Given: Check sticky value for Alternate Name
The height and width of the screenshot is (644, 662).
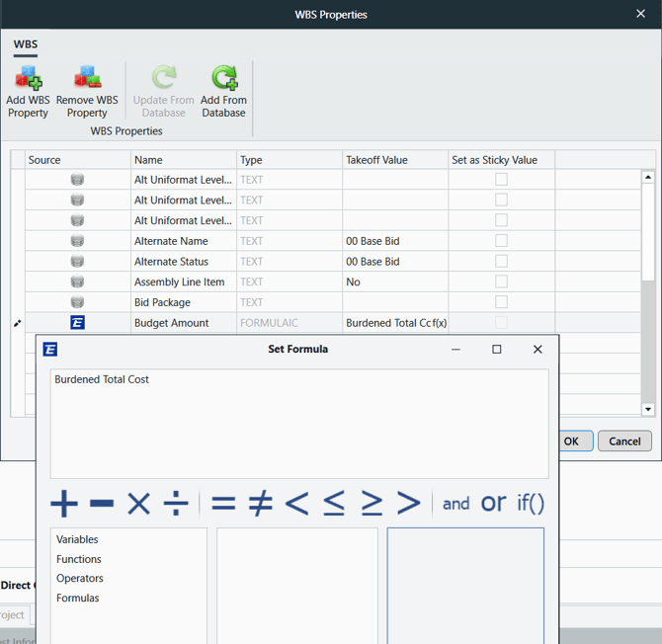Looking at the screenshot, I should (501, 241).
